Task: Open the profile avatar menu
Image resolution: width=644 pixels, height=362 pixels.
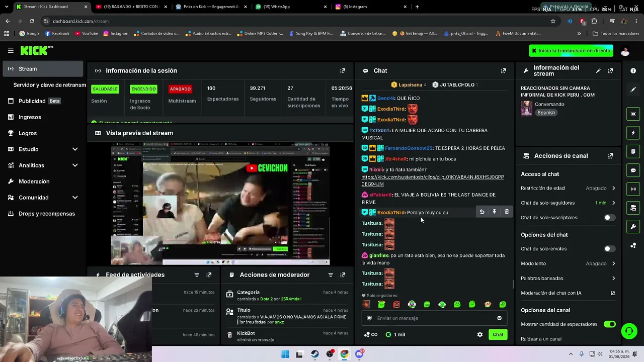Action: [625, 51]
